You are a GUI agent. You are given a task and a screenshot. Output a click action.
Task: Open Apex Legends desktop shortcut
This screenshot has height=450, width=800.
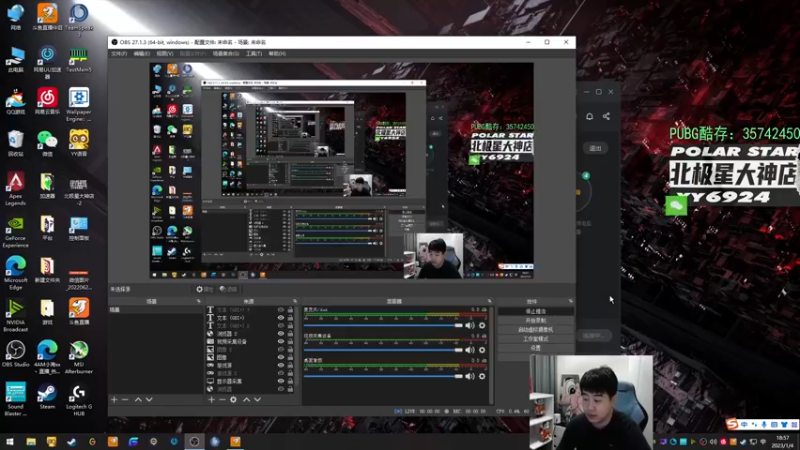click(x=15, y=188)
